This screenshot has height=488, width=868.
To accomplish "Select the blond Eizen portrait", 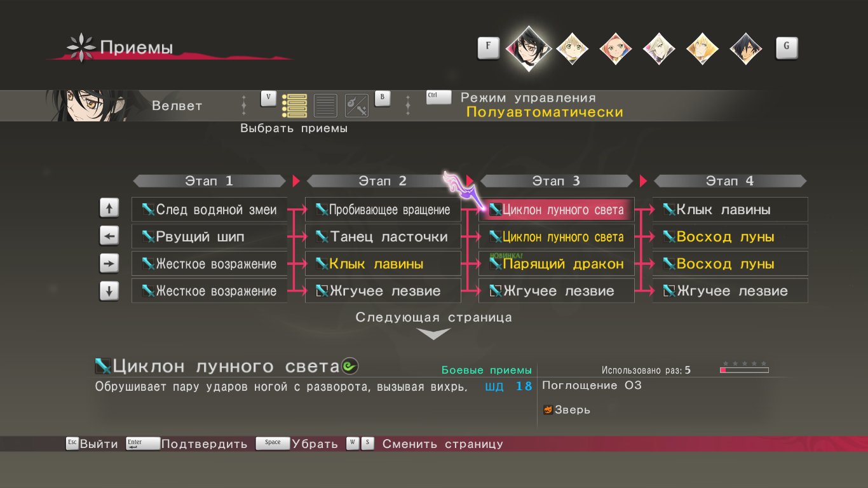I will click(702, 49).
